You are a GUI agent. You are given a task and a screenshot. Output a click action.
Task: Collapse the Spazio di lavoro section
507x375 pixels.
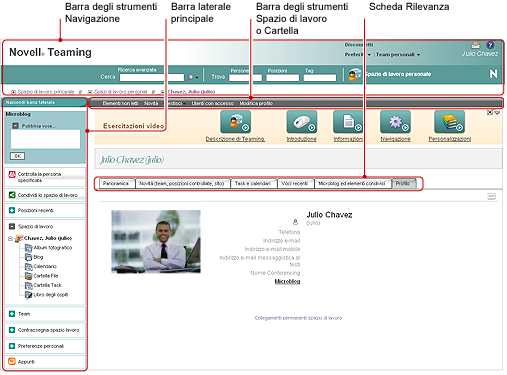click(12, 226)
